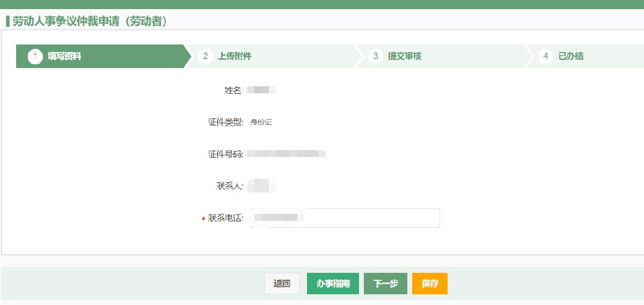
Task: Click the 联系人 label
Action: pyautogui.click(x=229, y=187)
